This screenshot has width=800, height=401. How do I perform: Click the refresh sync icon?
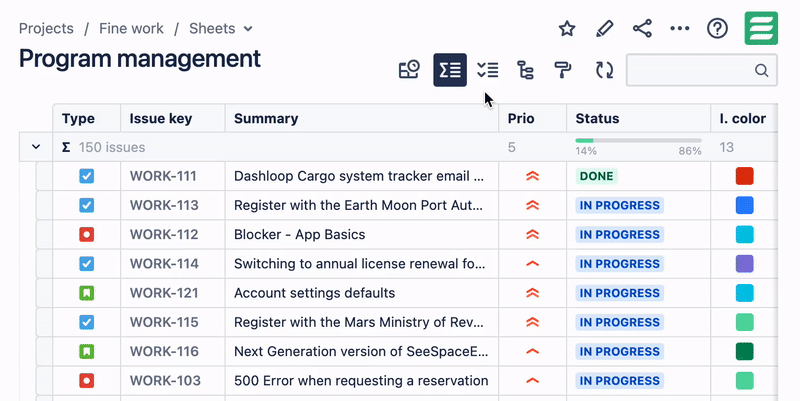[604, 70]
